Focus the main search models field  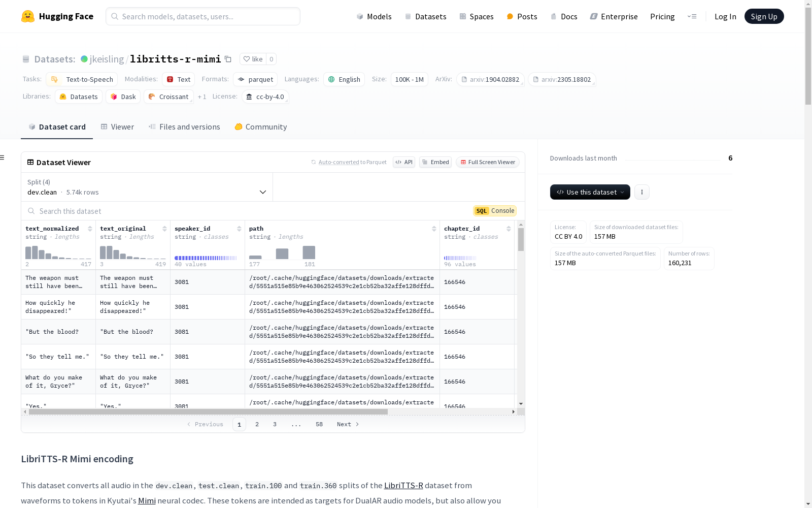click(x=203, y=16)
